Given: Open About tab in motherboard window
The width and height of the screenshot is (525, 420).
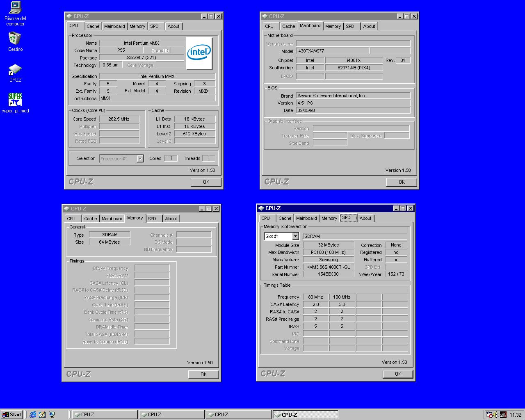Looking at the screenshot, I should point(369,26).
